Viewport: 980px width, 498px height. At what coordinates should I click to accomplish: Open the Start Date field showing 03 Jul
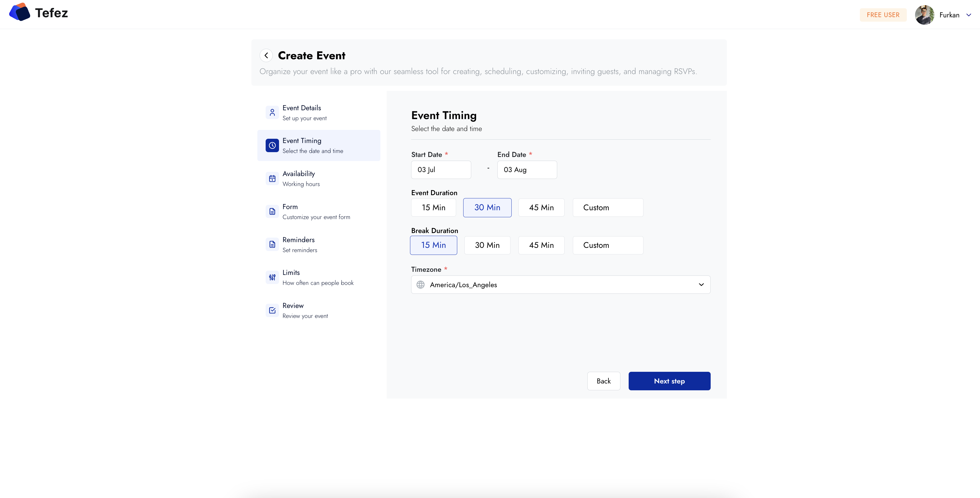click(441, 170)
